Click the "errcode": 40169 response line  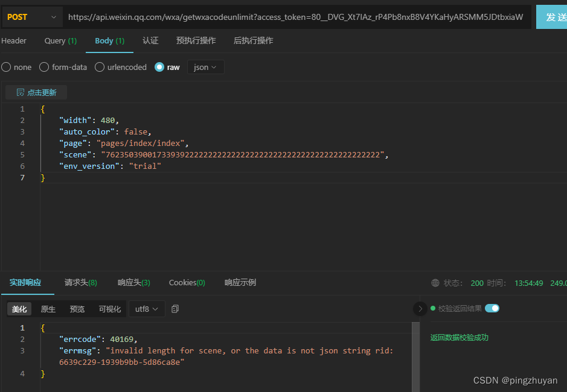(x=98, y=340)
